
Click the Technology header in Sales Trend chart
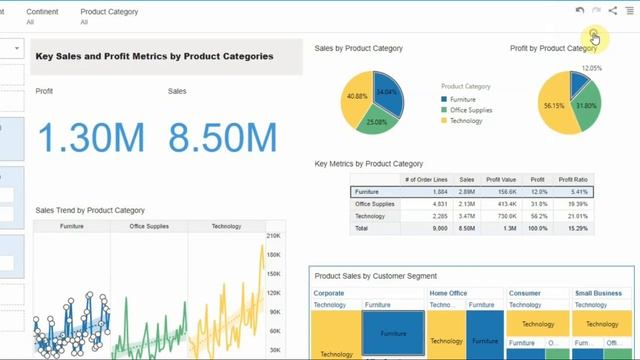227,226
